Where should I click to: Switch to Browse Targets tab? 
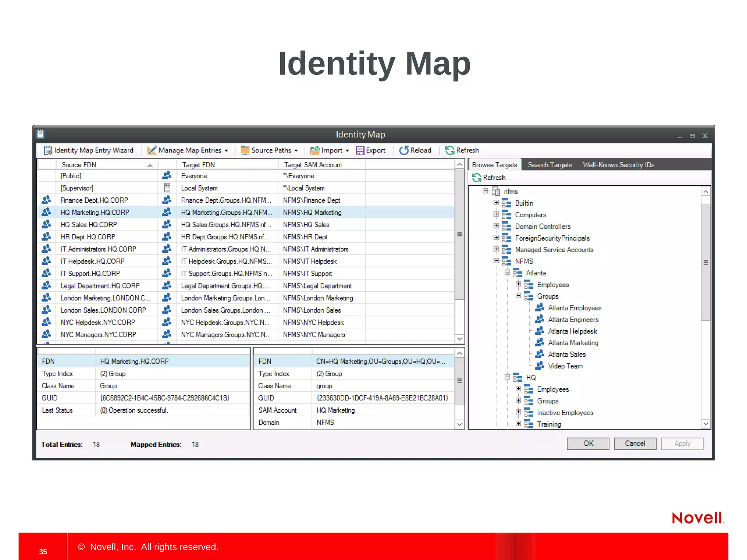[494, 165]
